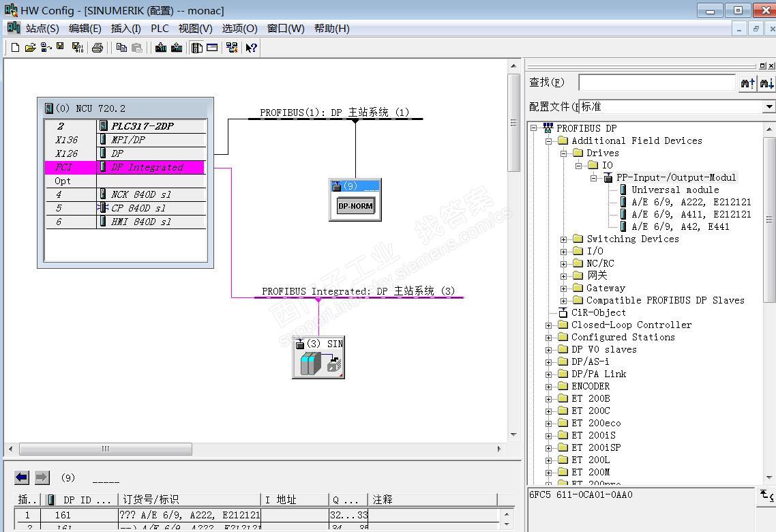
Task: Select the DP Integrated rack row
Action: [125, 167]
